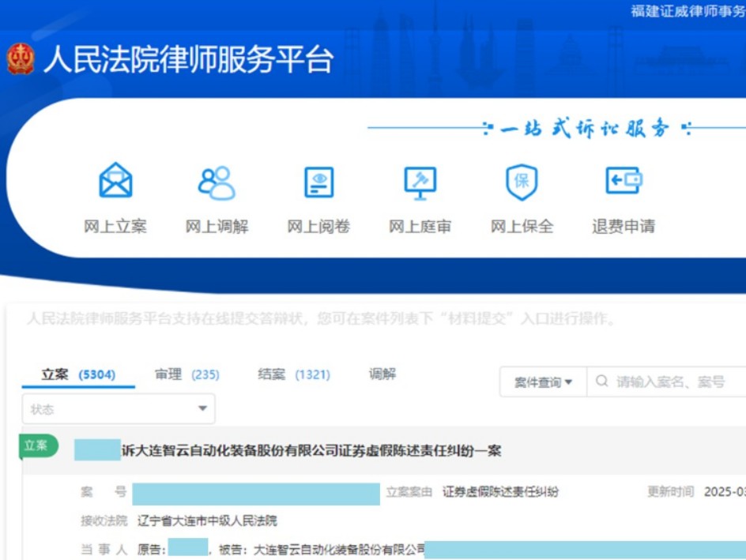The width and height of the screenshot is (746, 560).
Task: Click the 退费申请 label
Action: [x=624, y=226]
